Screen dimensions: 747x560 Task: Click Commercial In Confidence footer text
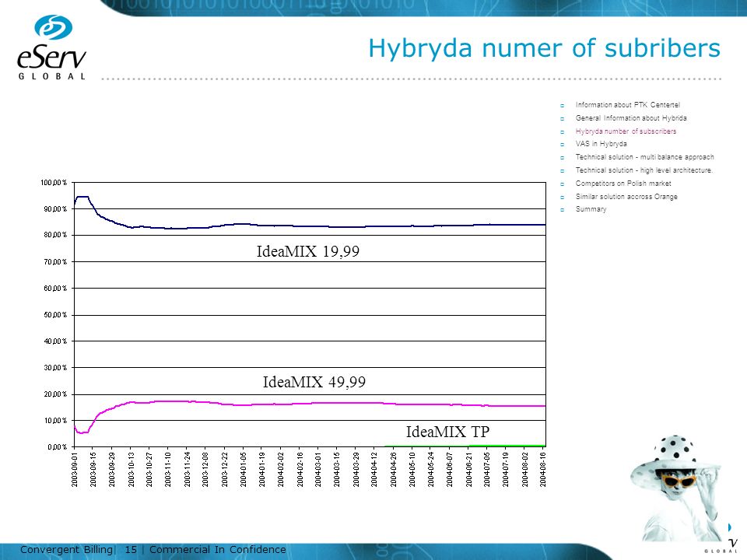click(x=218, y=550)
